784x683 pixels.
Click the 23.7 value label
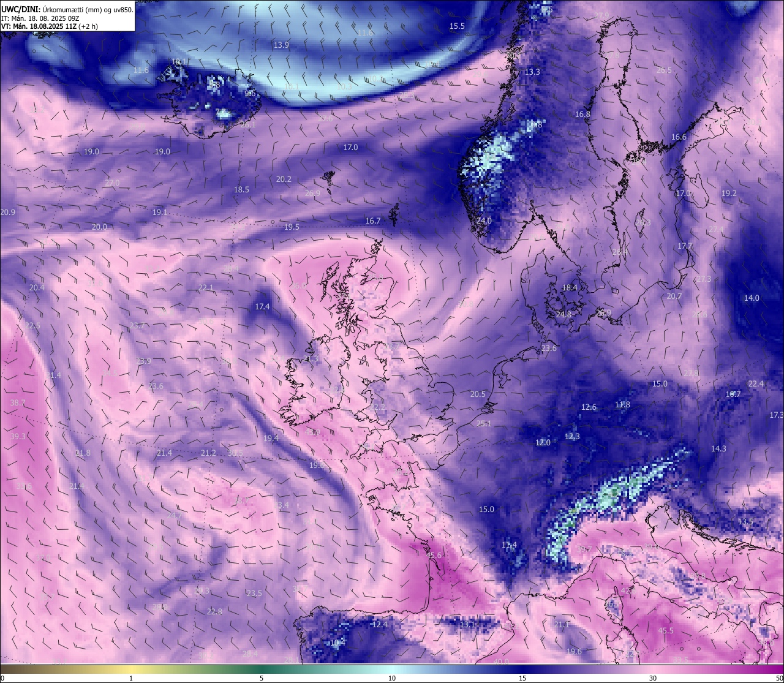pos(137,326)
